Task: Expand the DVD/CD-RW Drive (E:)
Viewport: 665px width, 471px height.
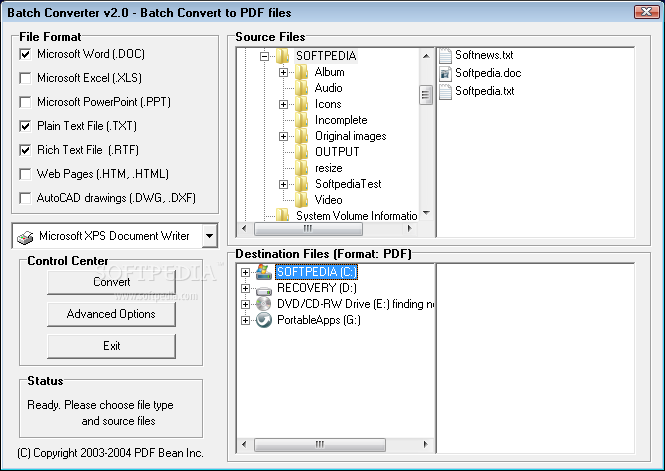Action: click(x=246, y=304)
